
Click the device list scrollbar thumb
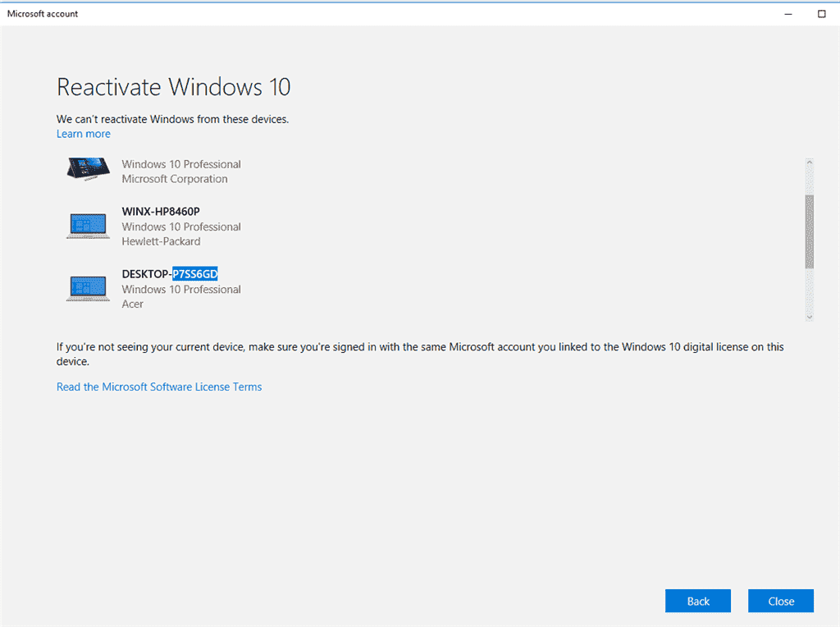810,231
